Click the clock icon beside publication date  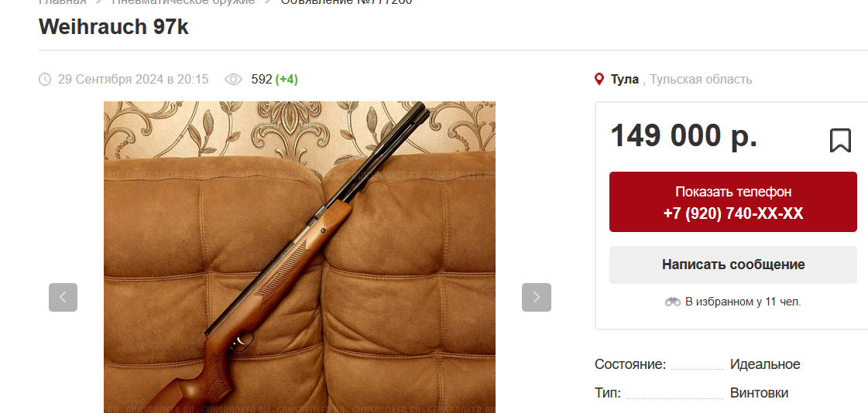(x=45, y=80)
